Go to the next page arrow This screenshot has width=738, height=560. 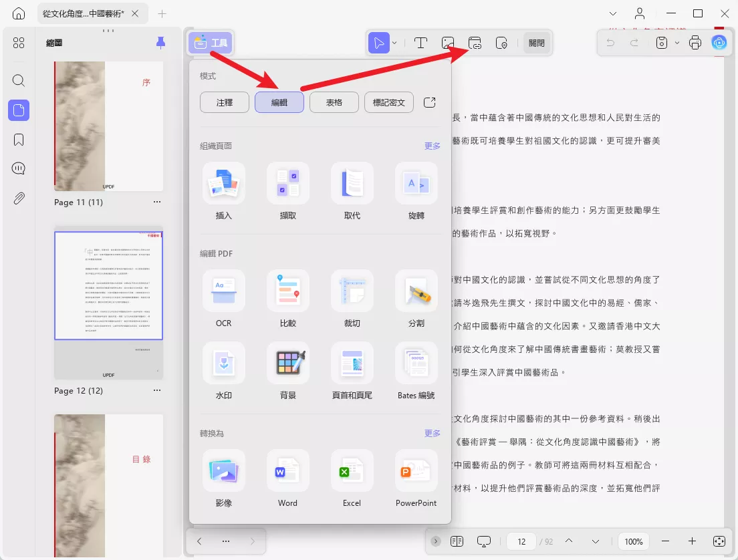[x=596, y=542]
